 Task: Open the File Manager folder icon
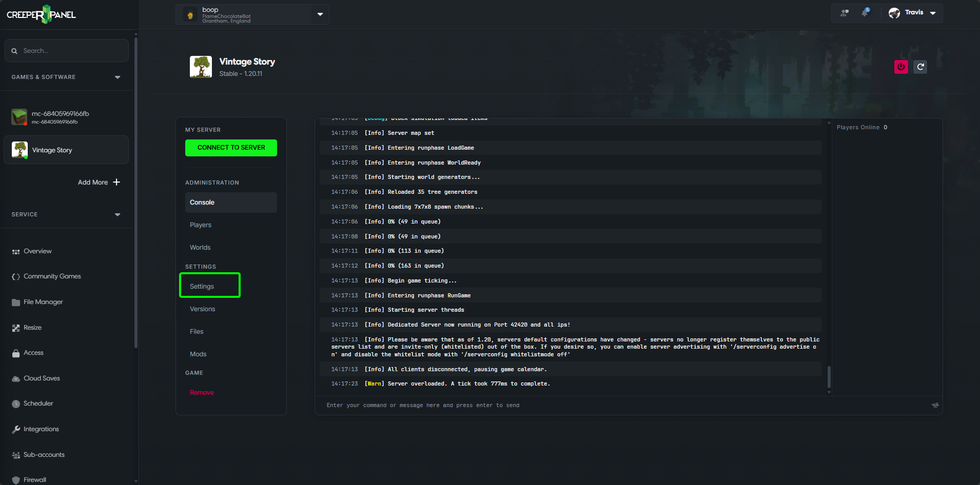16,302
